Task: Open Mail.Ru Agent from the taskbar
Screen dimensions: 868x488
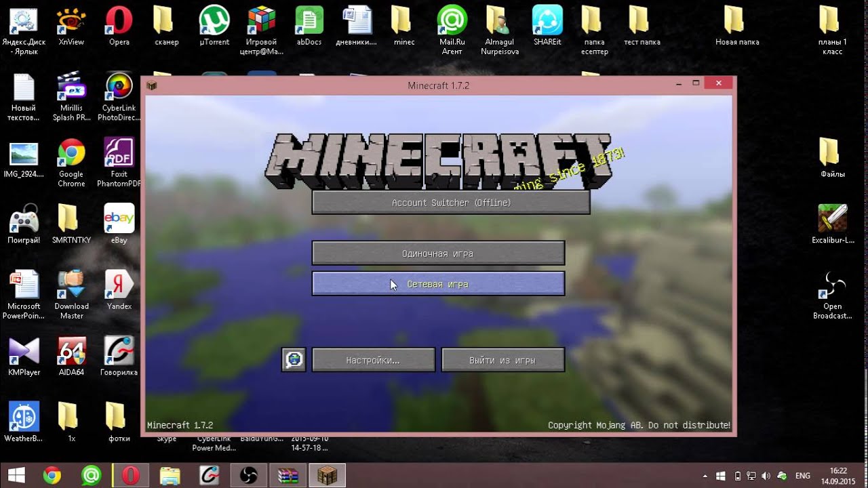Action: click(92, 475)
